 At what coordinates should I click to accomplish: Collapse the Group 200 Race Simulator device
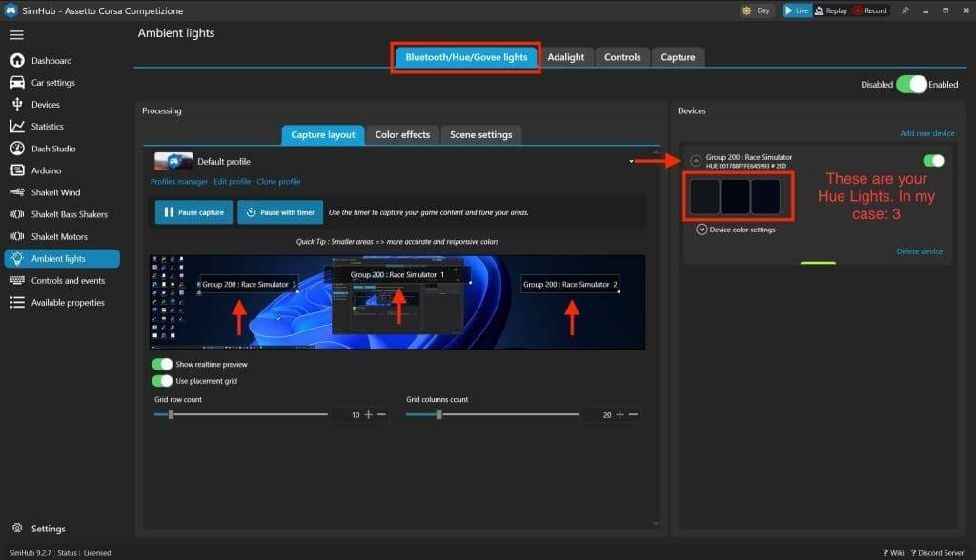point(695,161)
